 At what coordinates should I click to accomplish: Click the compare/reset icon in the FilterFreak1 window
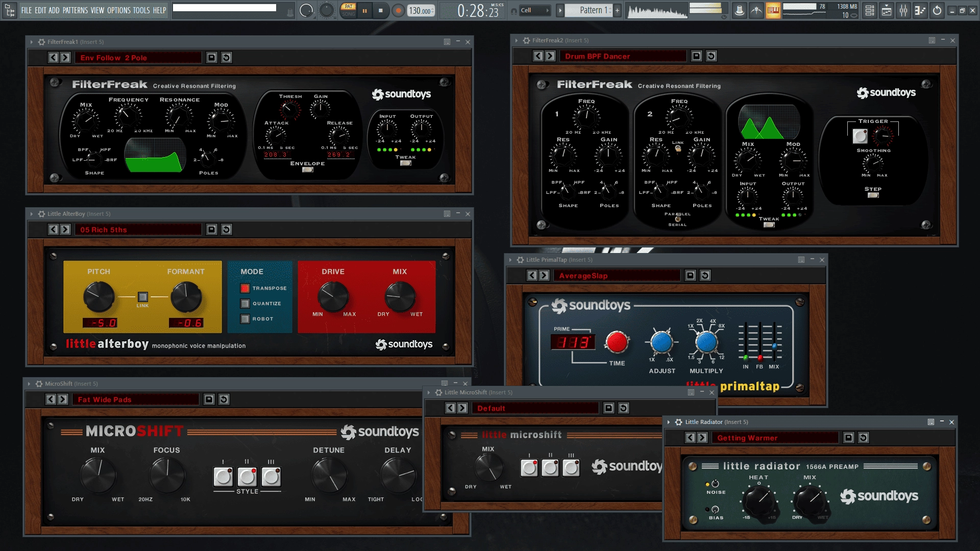[x=227, y=58]
